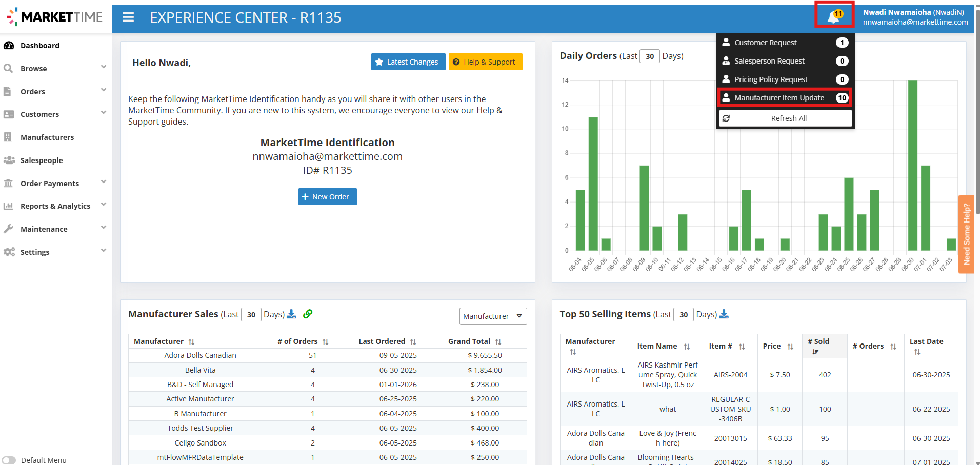Image resolution: width=980 pixels, height=465 pixels.
Task: Click the MarketTime logo
Action: click(x=55, y=17)
